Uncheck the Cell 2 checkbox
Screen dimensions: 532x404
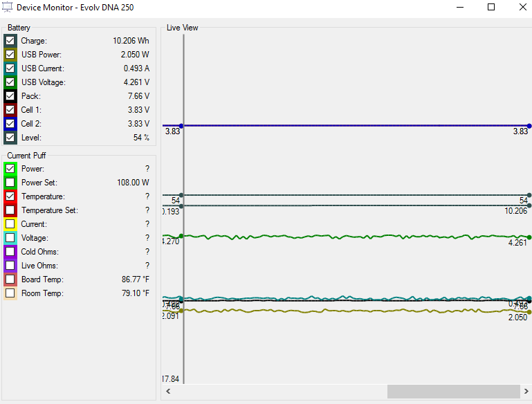pyautogui.click(x=10, y=124)
